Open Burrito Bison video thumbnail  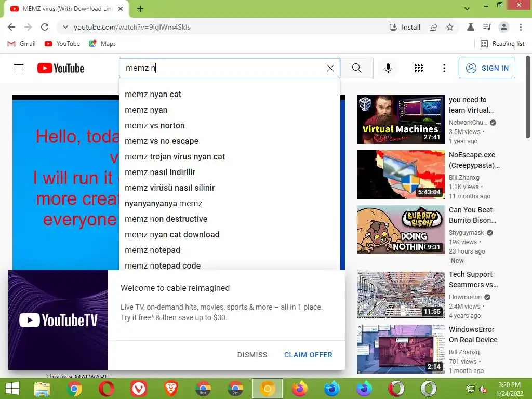tap(401, 230)
